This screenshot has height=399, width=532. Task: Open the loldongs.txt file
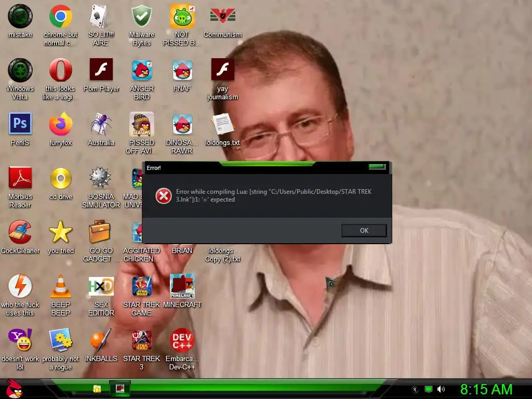tap(222, 124)
